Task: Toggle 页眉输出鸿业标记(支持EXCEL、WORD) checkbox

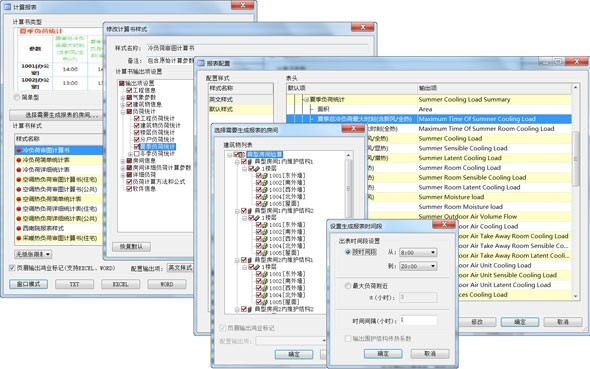Action: [12, 268]
